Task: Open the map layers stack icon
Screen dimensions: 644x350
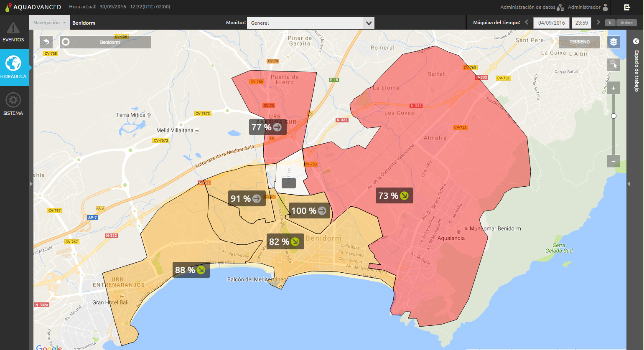Action: coord(613,42)
